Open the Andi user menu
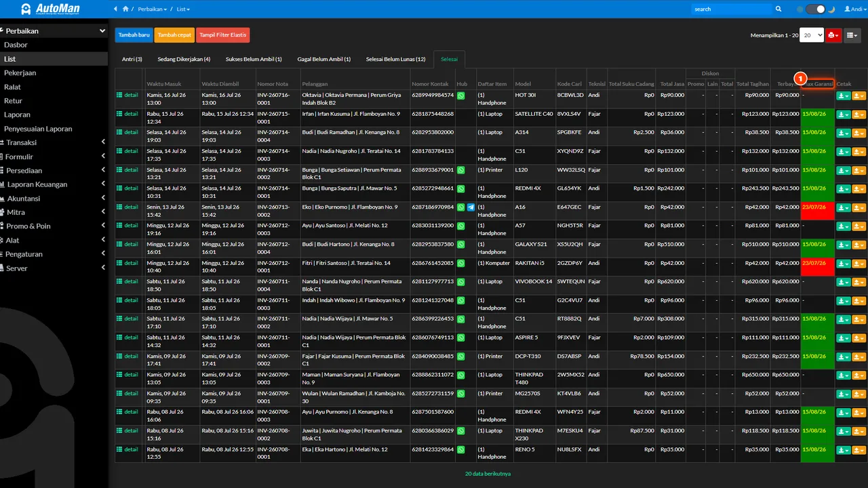The width and height of the screenshot is (868, 488). tap(853, 9)
